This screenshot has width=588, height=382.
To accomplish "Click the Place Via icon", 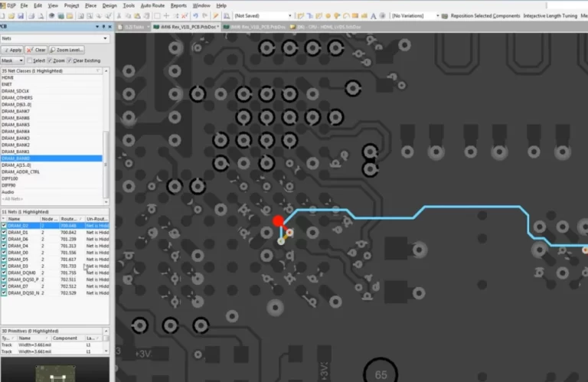I will [x=337, y=16].
